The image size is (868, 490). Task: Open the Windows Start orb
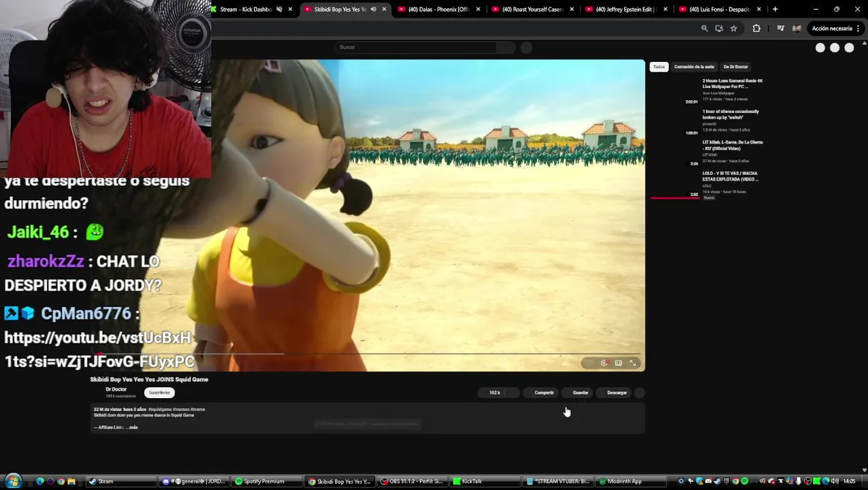pyautogui.click(x=13, y=481)
